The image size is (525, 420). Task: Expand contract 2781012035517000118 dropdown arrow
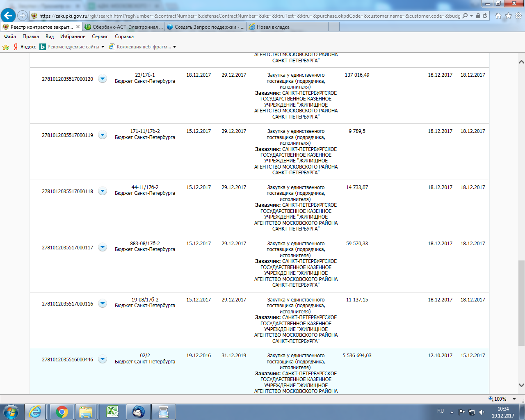pyautogui.click(x=103, y=191)
